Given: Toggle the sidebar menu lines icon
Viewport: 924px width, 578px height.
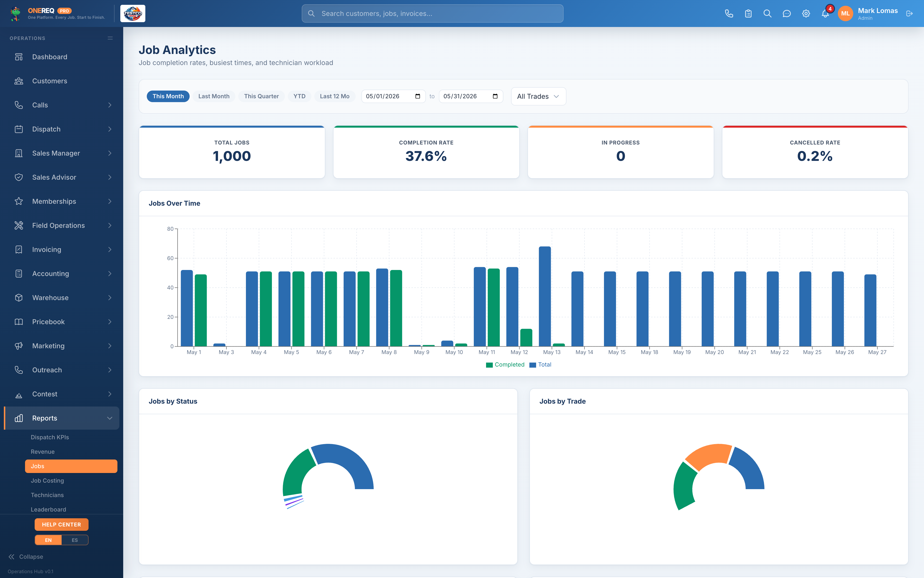Looking at the screenshot, I should 110,38.
